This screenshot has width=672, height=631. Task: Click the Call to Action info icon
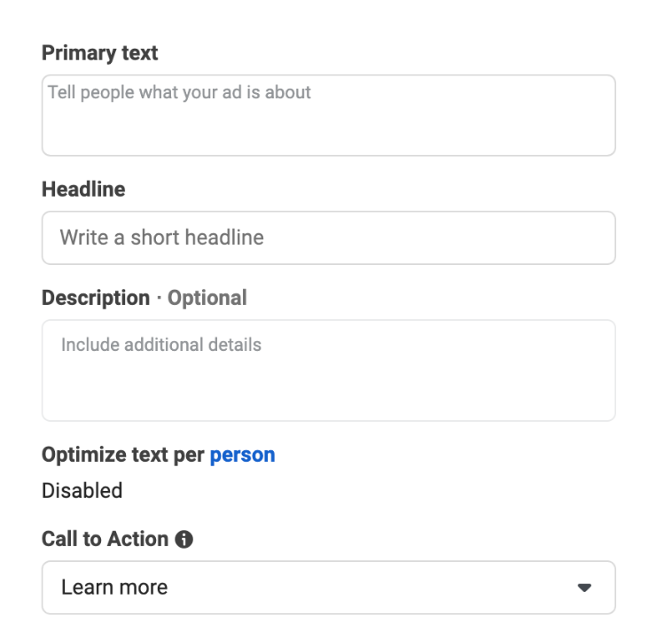point(184,539)
